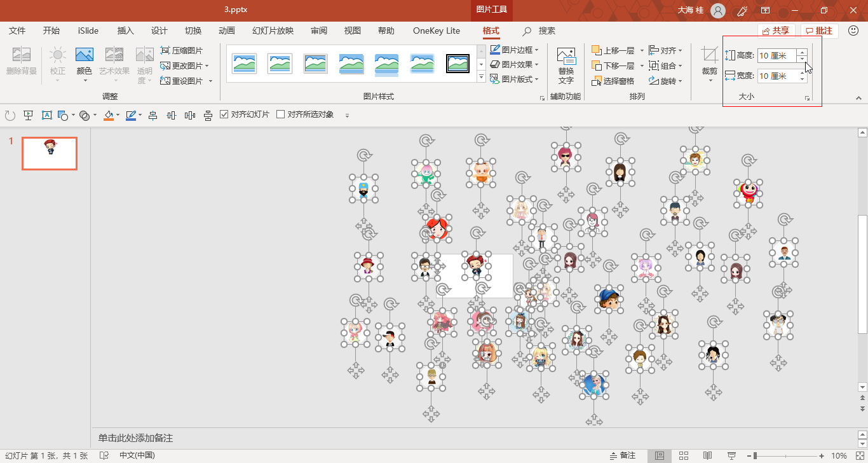Click the smiley feedback icon
Image resolution: width=868 pixels, height=463 pixels.
pyautogui.click(x=853, y=31)
